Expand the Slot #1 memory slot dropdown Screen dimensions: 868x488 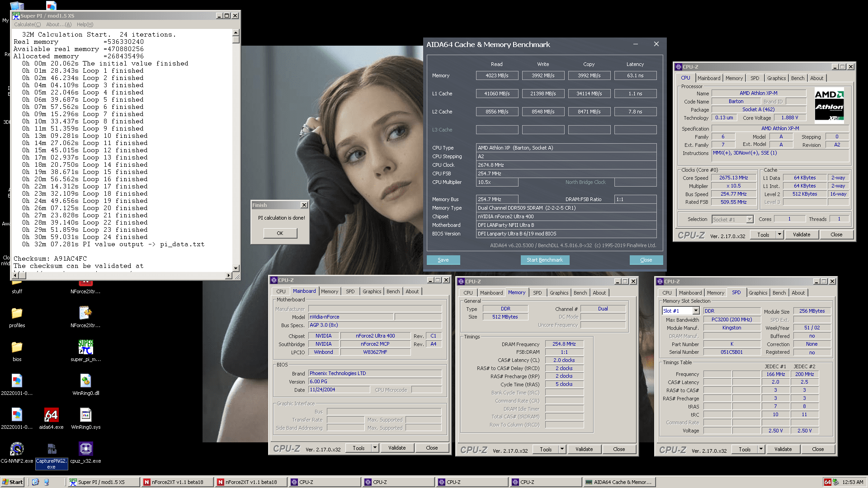(696, 311)
